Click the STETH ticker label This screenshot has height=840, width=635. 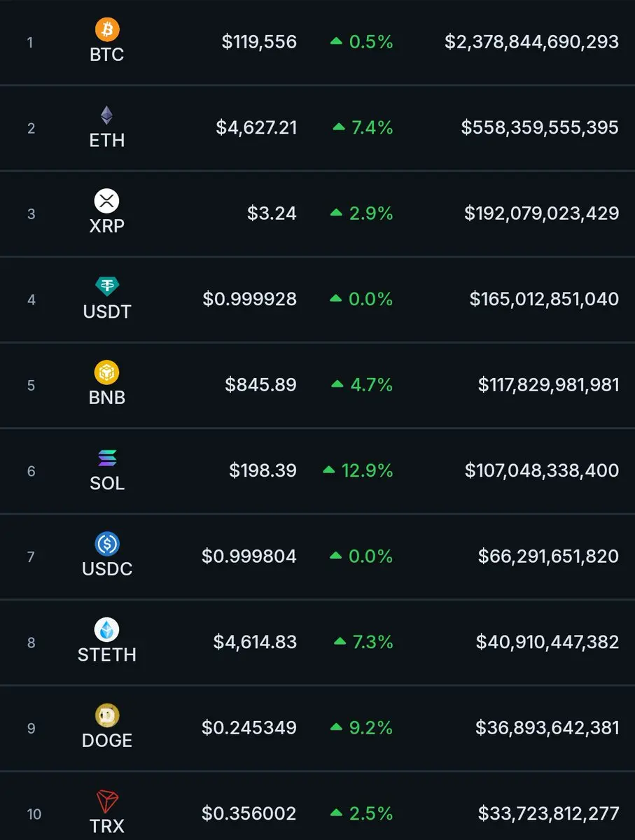[107, 654]
